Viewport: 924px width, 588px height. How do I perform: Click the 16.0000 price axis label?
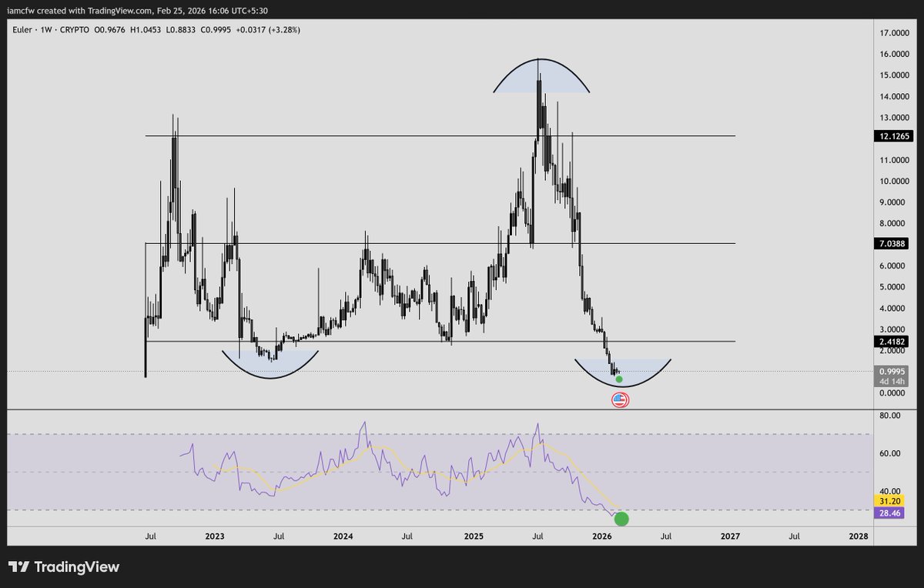click(x=895, y=54)
